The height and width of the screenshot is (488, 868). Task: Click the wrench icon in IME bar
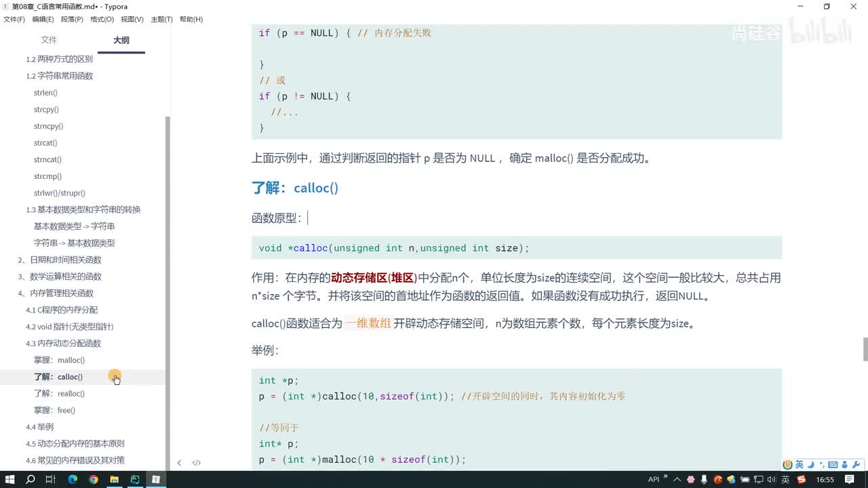855,464
